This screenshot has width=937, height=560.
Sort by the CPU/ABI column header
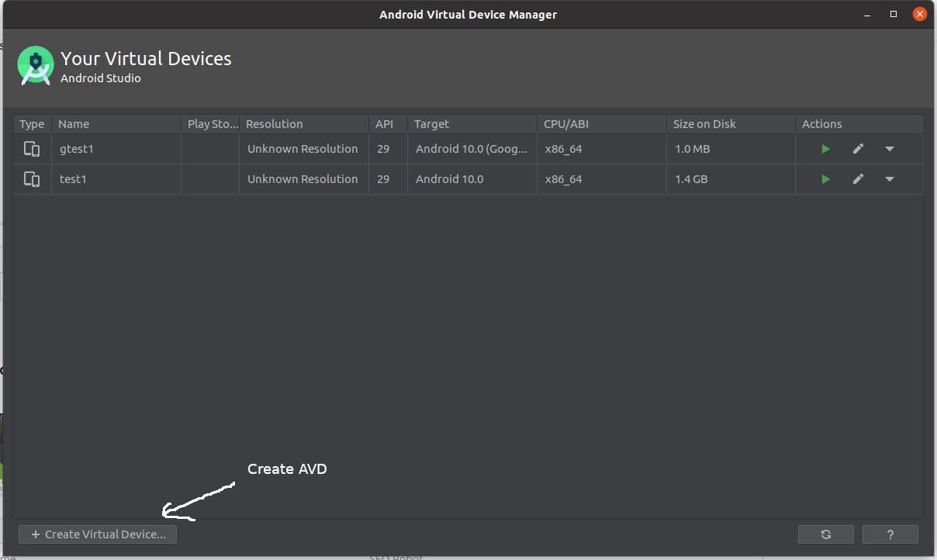pos(602,124)
